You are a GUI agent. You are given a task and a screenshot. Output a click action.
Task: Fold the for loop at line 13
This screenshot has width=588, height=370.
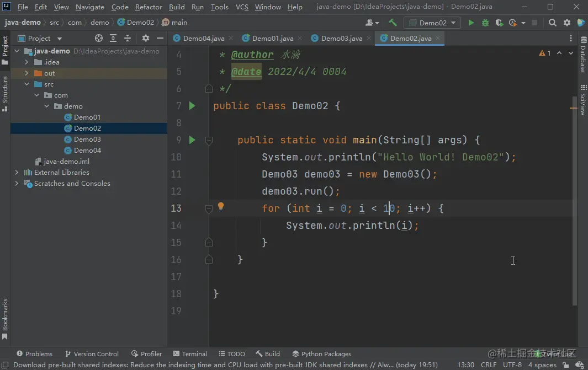(x=209, y=208)
